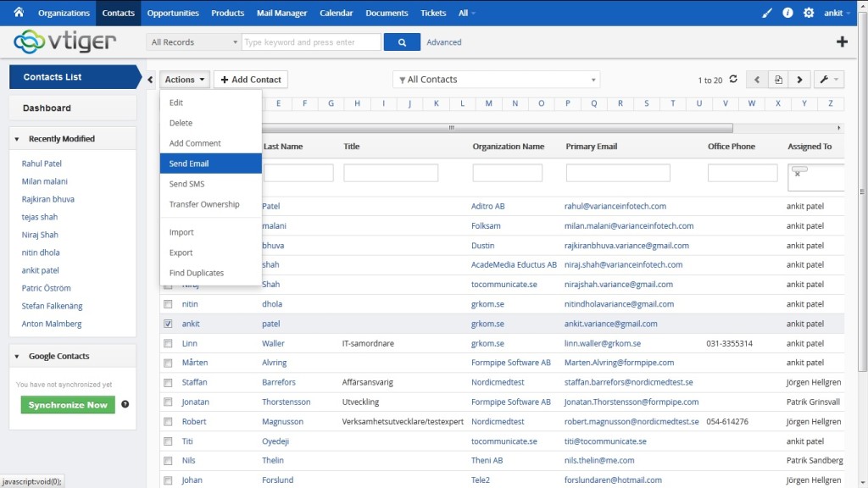Viewport: 868px width, 488px height.
Task: Choose Edit from the Actions menu
Action: [x=211, y=103]
